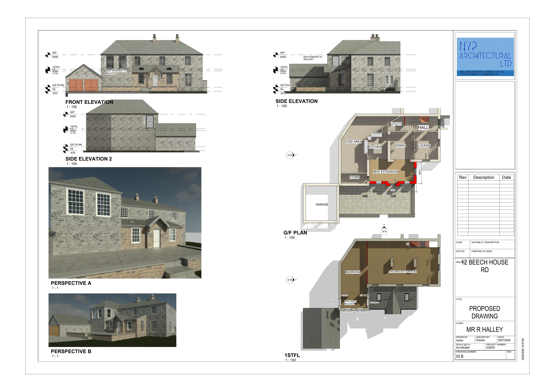Select the WP level marker on Front Elevation
Screen dimensions: 555x392
[48, 55]
